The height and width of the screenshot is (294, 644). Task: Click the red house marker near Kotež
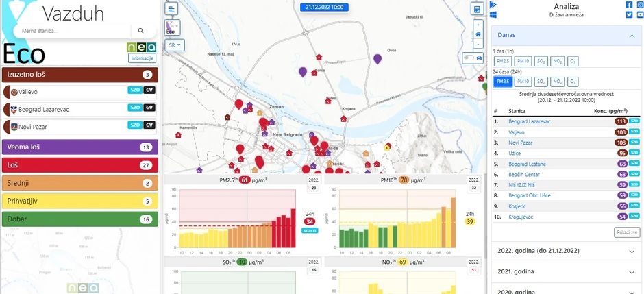point(327,101)
